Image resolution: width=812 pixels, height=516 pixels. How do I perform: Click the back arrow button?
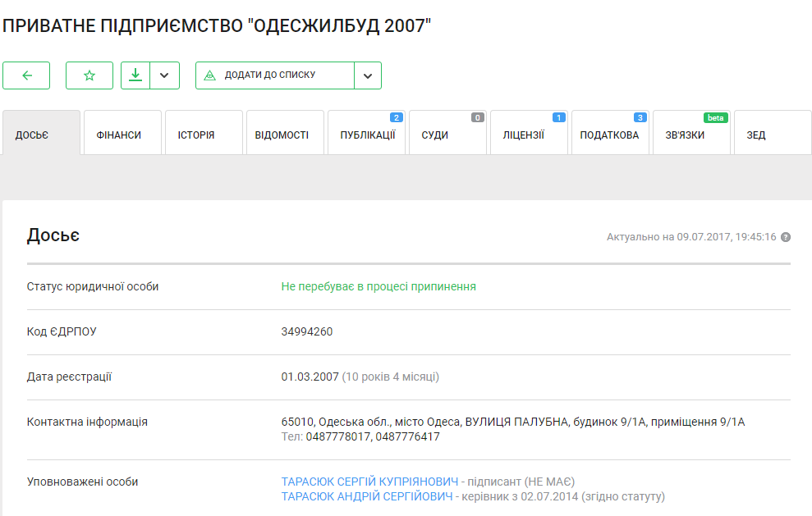pos(26,75)
